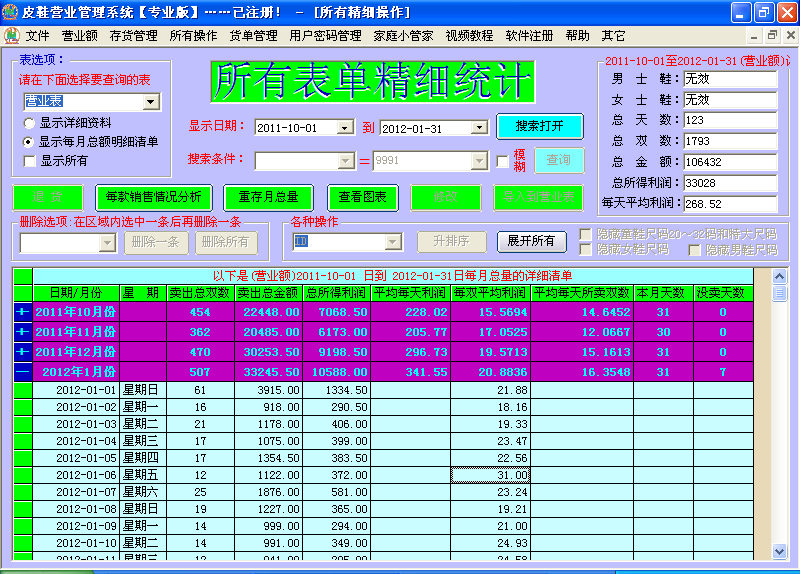800x574 pixels.
Task: Open the 营业表 table selection dropdown
Action: pyautogui.click(x=151, y=102)
